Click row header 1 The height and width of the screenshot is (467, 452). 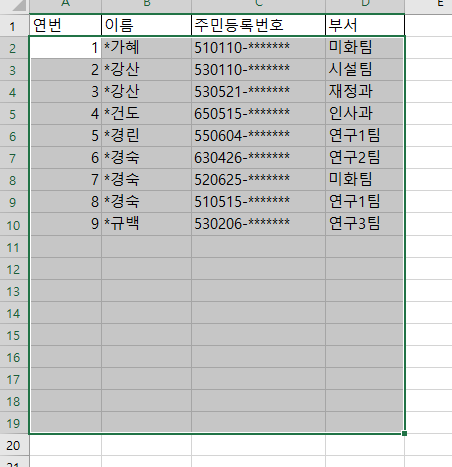14,25
